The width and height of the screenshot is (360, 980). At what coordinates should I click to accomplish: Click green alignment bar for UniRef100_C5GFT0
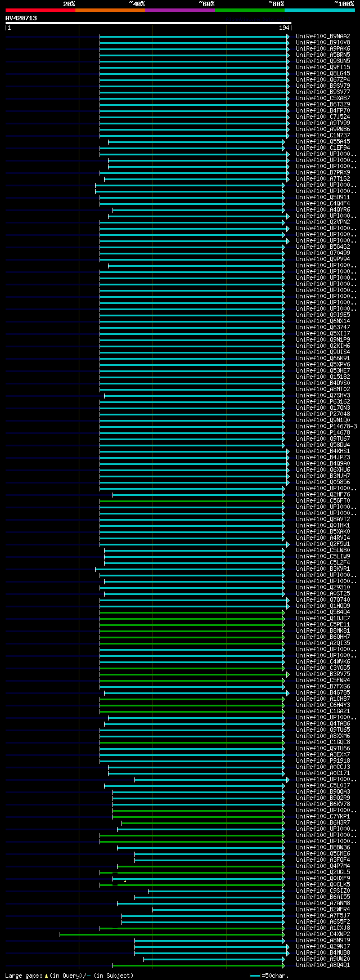[192, 500]
